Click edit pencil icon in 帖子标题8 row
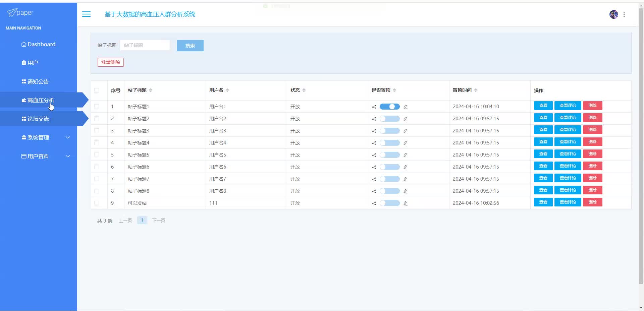The height and width of the screenshot is (311, 644). click(405, 191)
